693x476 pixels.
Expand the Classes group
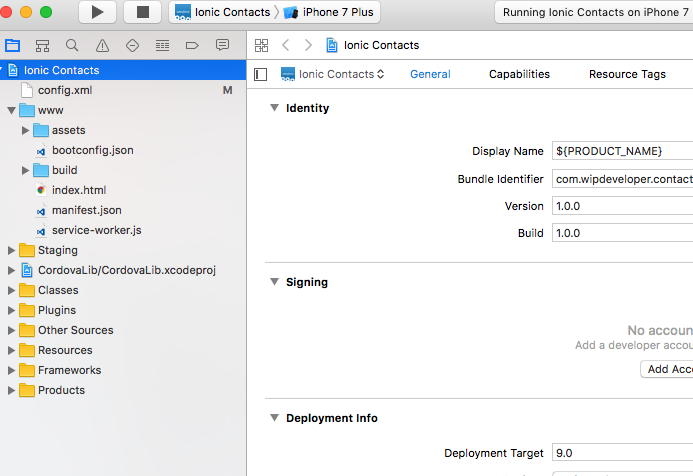click(11, 290)
